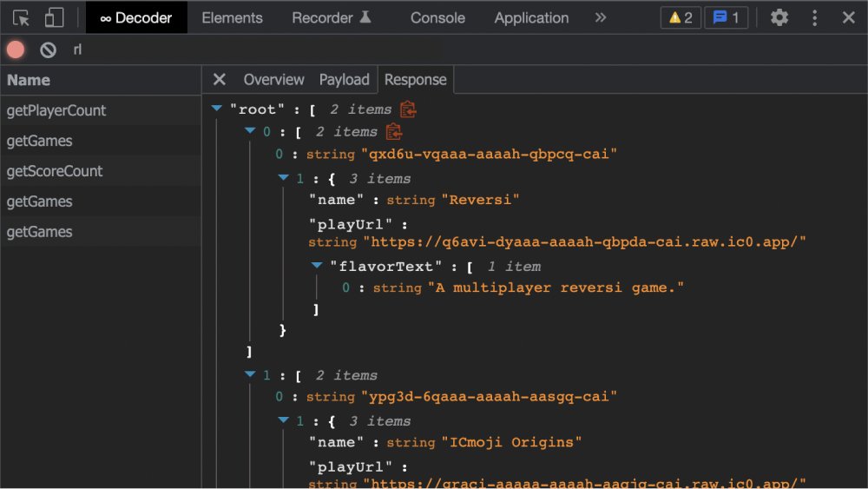The image size is (868, 489).
Task: Select the third getGames request
Action: (101, 232)
